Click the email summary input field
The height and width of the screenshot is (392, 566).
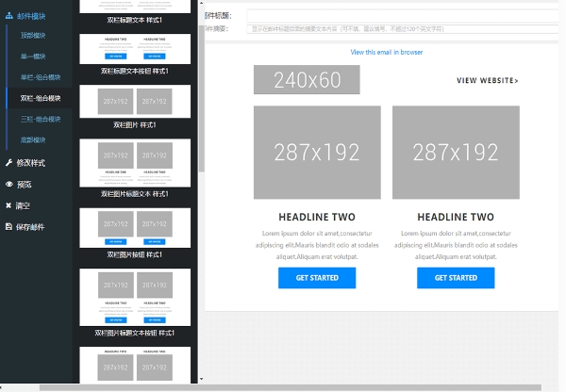(x=403, y=29)
